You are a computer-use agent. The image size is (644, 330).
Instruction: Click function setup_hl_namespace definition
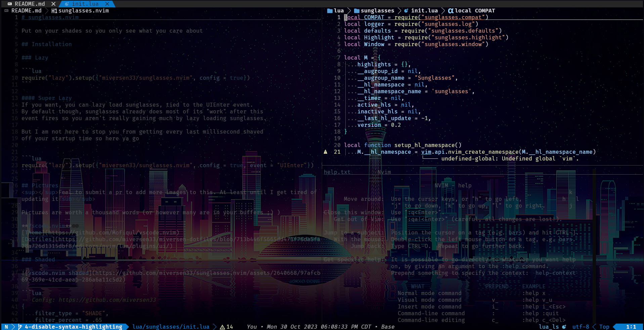point(402,145)
